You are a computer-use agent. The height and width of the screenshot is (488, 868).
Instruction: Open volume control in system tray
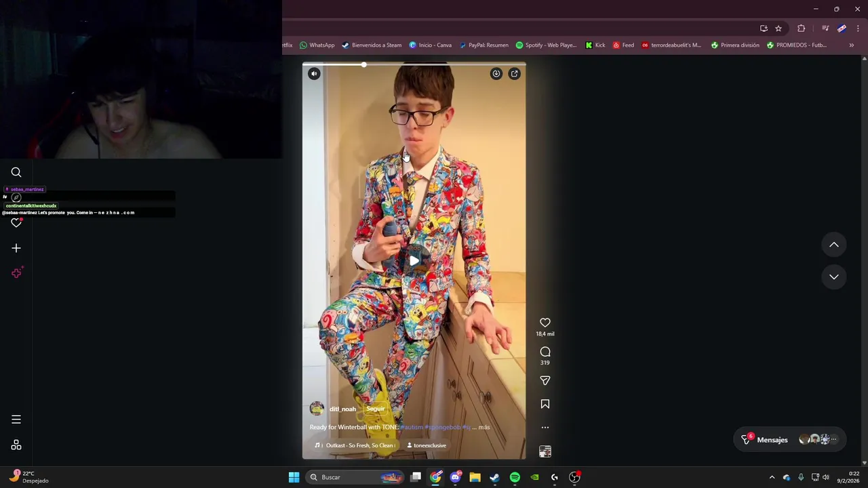pyautogui.click(x=826, y=477)
